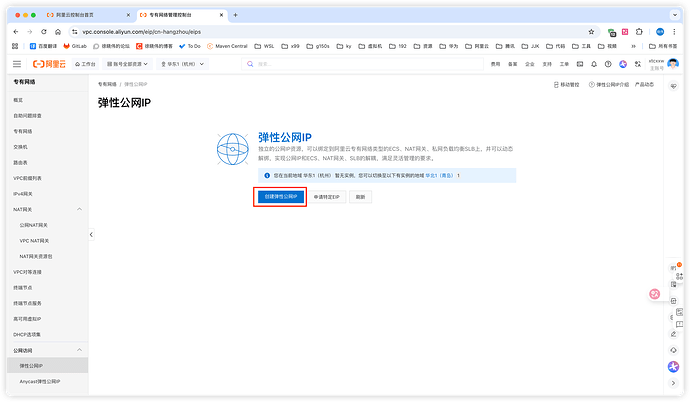Select 路由表 in the sidebar

click(21, 162)
